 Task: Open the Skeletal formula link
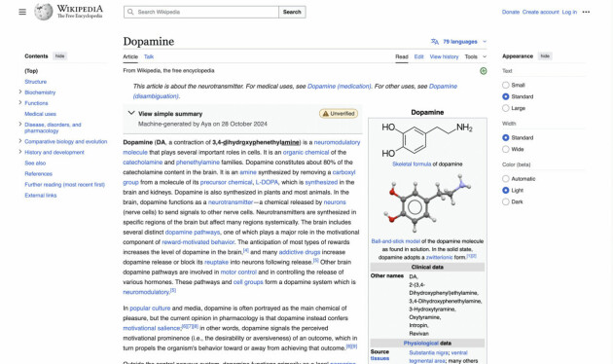point(412,164)
